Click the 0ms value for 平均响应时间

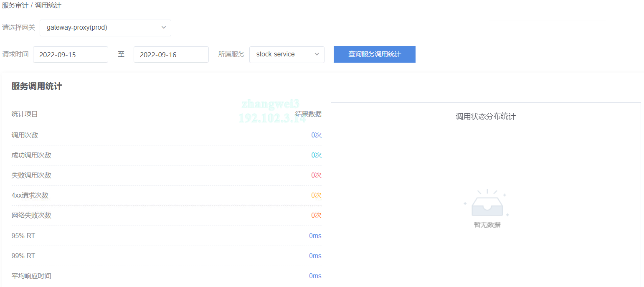click(315, 276)
